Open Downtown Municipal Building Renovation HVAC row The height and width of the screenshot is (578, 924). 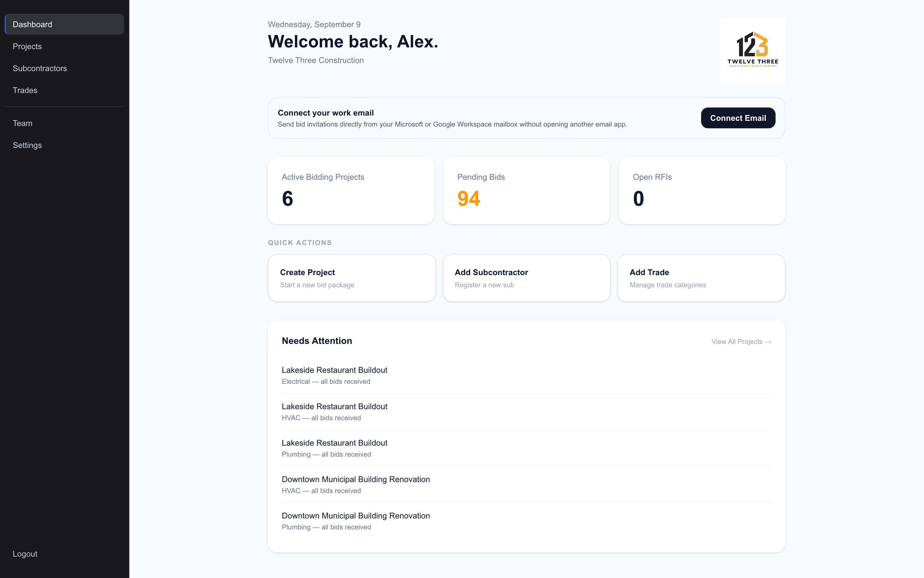coord(526,485)
